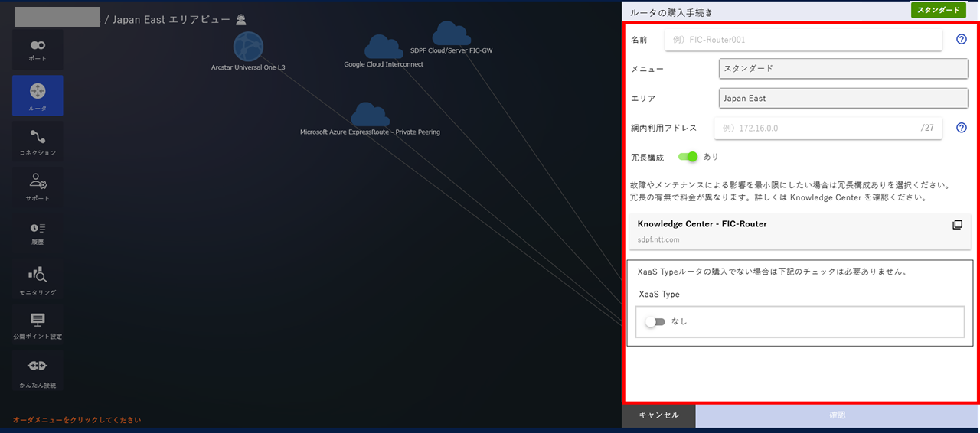
Task: Click the キャンセル button
Action: 658,415
